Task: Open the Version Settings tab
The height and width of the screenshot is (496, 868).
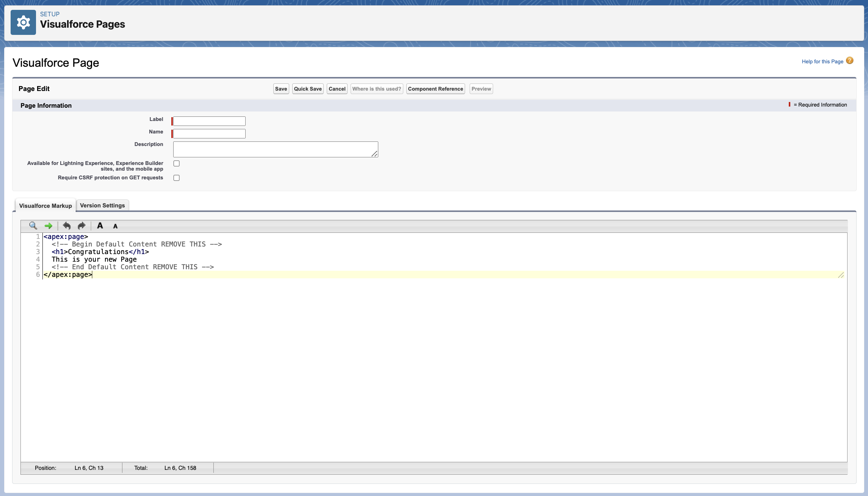Action: click(102, 205)
